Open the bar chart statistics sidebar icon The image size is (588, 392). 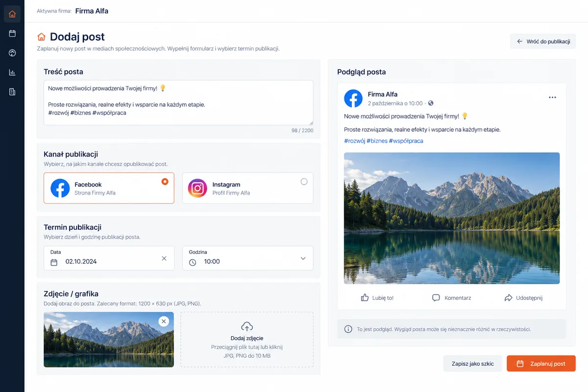pyautogui.click(x=12, y=73)
